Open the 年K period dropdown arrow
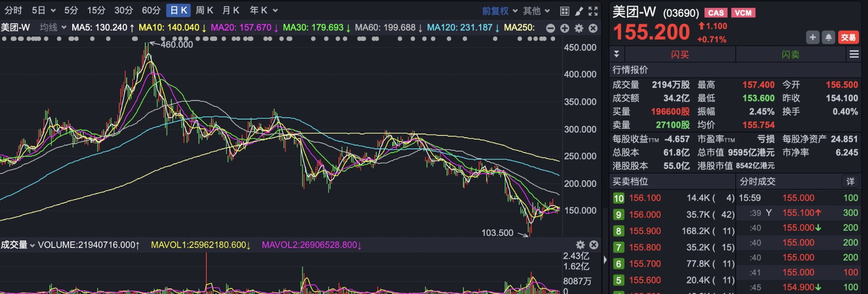868x294 pixels. click(x=275, y=11)
